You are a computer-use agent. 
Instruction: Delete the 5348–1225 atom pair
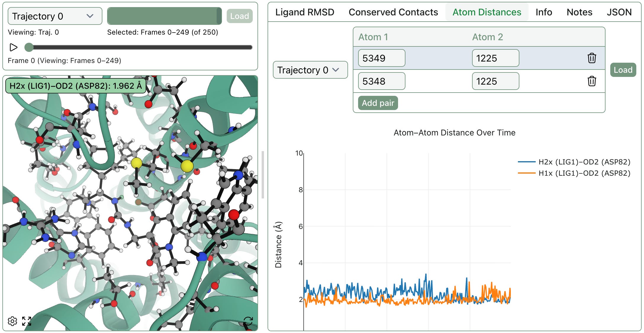tap(592, 81)
